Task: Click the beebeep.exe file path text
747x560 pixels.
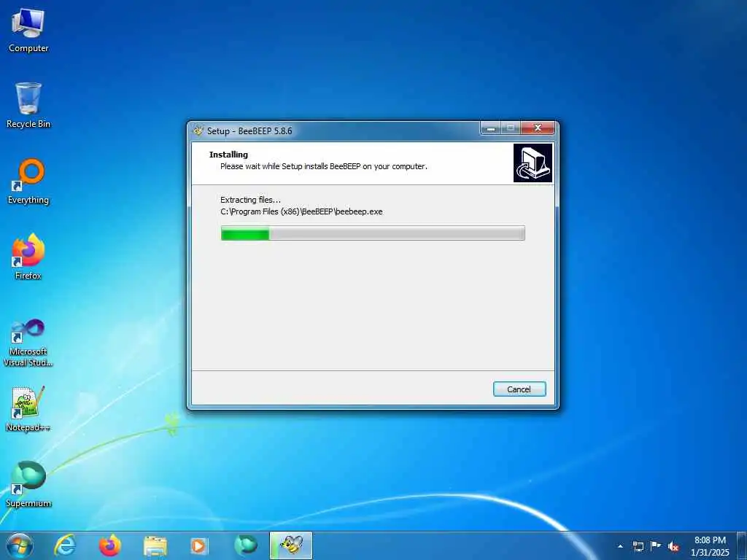Action: (301, 211)
